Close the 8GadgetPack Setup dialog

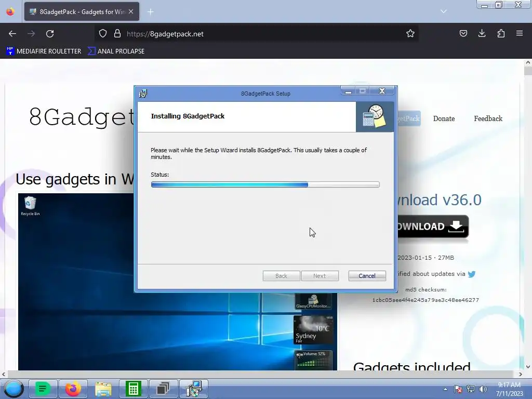pyautogui.click(x=382, y=91)
